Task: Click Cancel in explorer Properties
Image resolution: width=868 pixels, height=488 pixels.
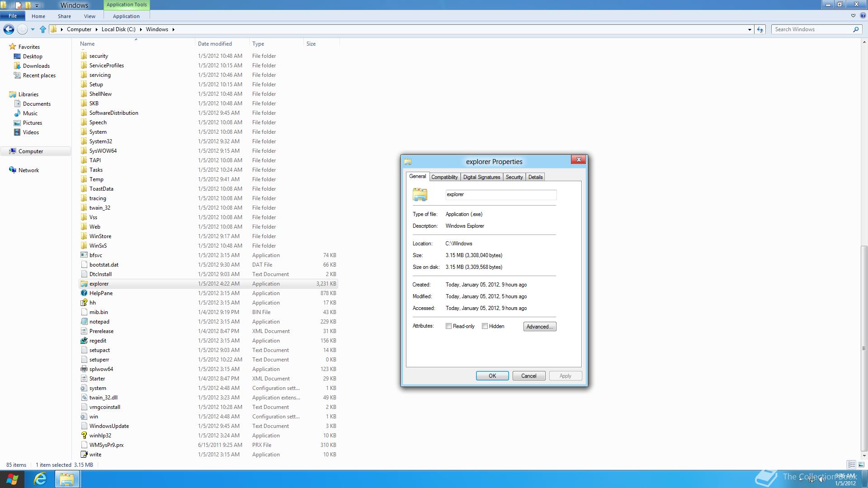Action: [529, 376]
